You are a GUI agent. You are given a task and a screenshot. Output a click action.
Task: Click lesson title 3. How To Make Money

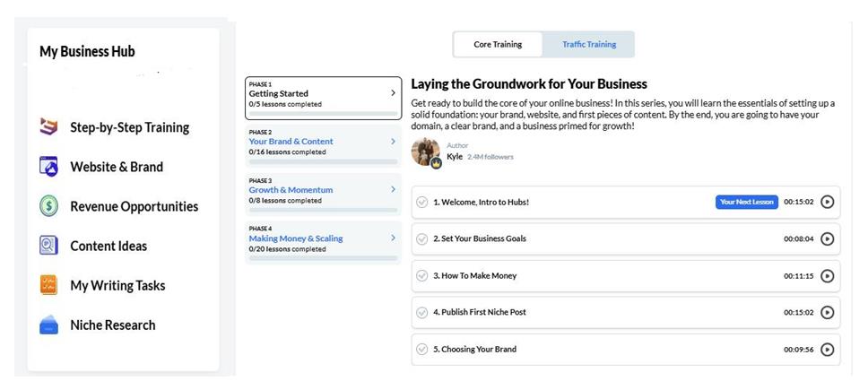pos(474,276)
